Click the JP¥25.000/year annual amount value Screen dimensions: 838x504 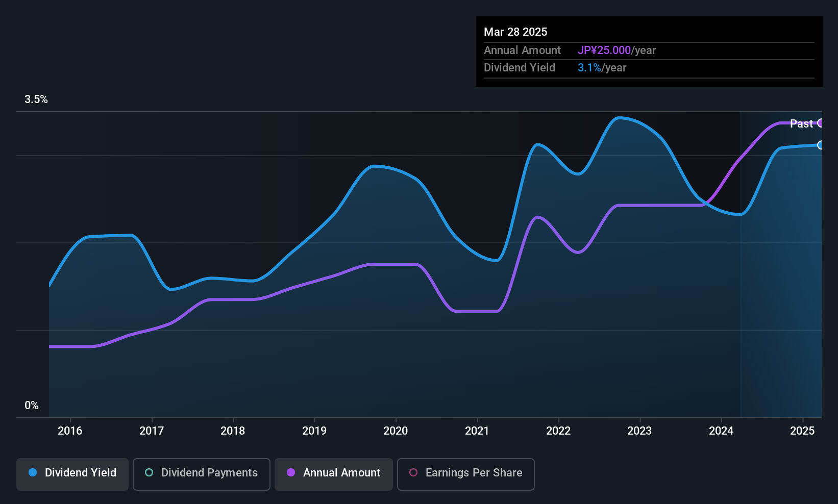pos(617,50)
